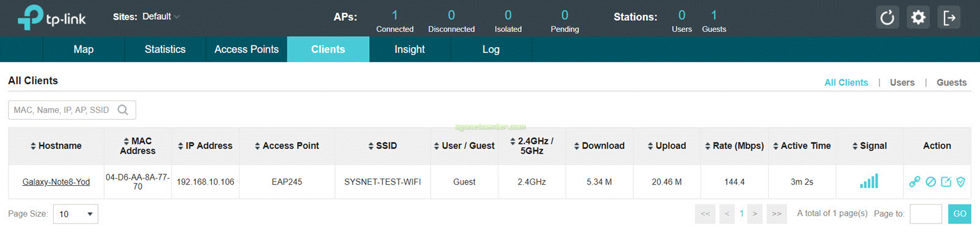The width and height of the screenshot is (980, 251).
Task: Sort clients by MAC Address
Action: 138,146
